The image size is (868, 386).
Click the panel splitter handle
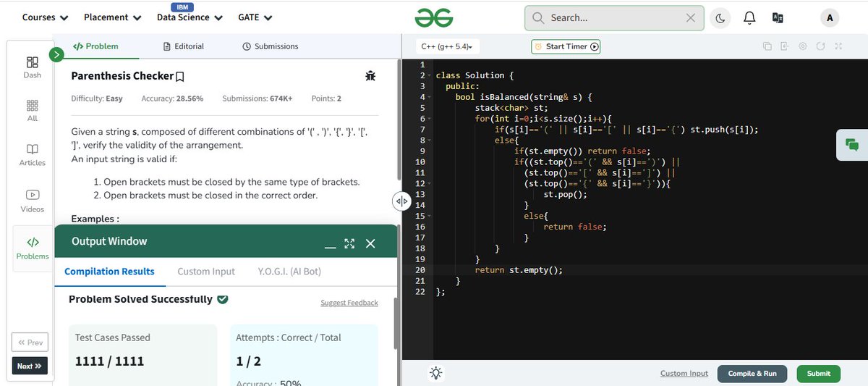point(401,202)
